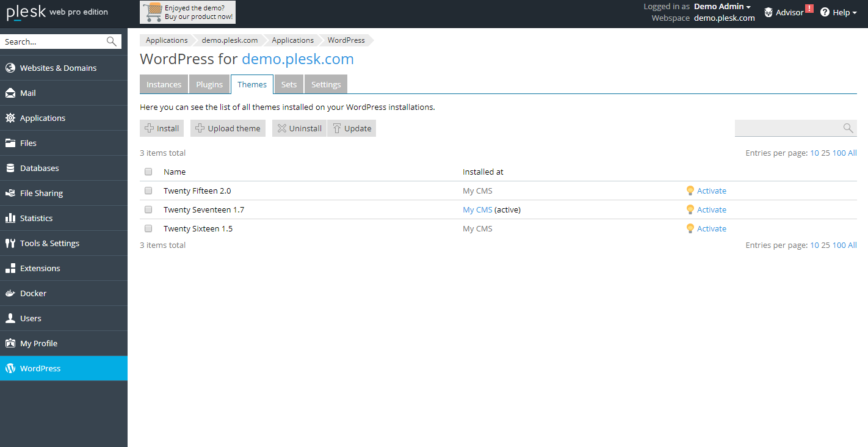Click the sidebar search magnifier icon
868x447 pixels.
click(x=112, y=42)
